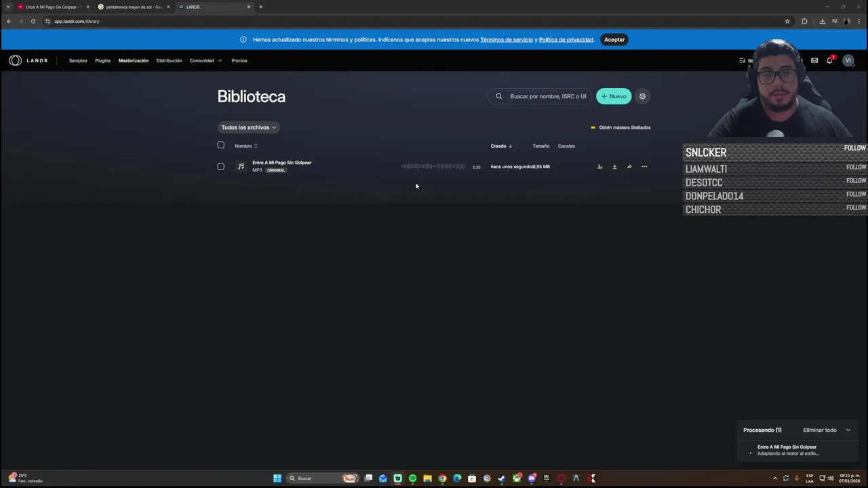Open the VI user avatar menu
The width and height of the screenshot is (868, 488).
click(x=848, y=60)
